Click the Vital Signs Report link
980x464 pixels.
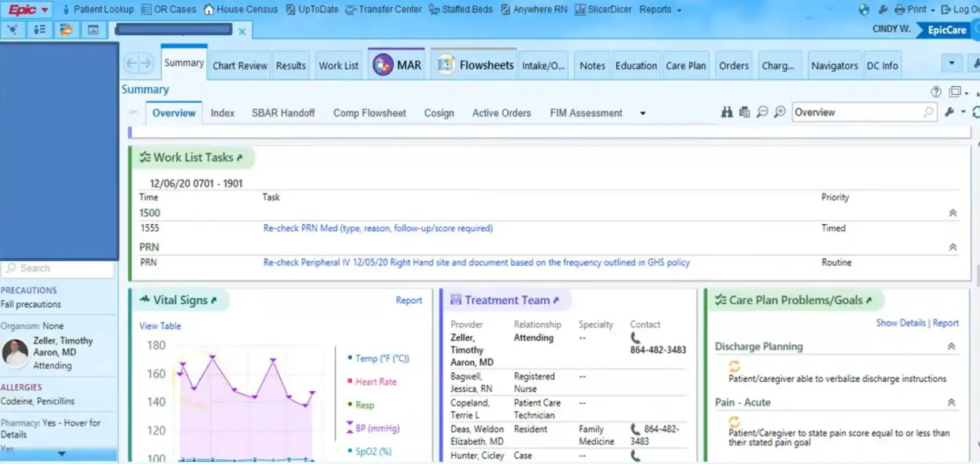(x=409, y=300)
